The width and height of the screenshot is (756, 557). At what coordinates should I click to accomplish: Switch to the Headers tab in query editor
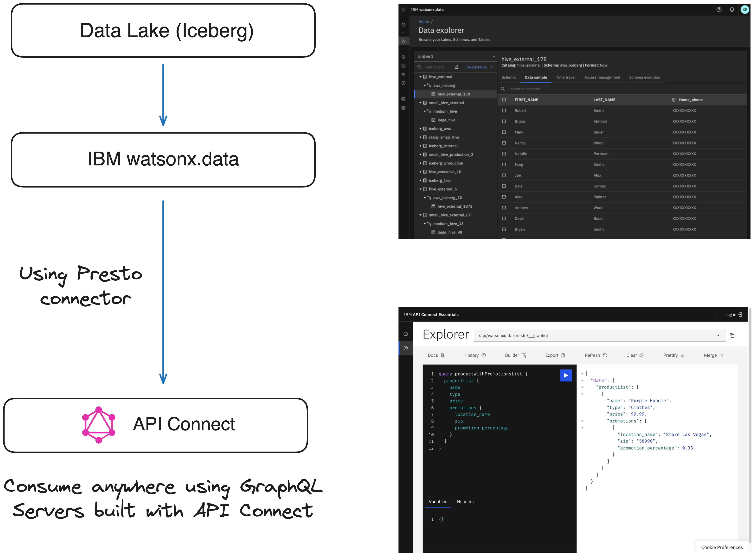(465, 502)
